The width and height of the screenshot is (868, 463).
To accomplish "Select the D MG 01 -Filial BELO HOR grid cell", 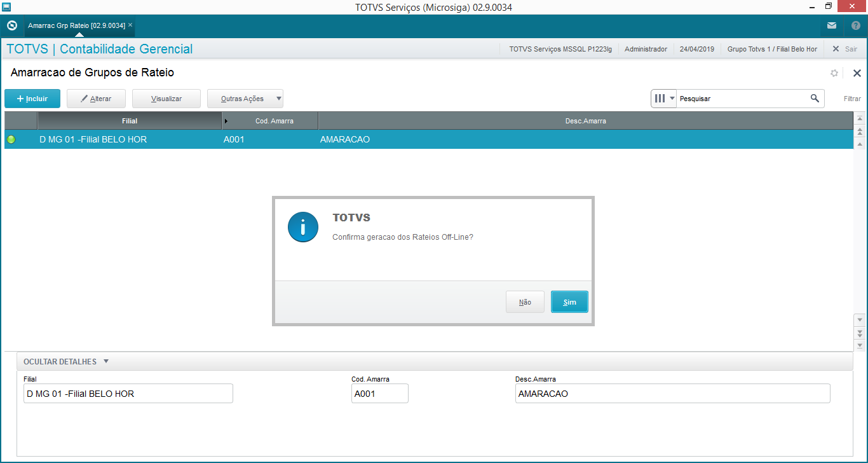I will point(130,139).
